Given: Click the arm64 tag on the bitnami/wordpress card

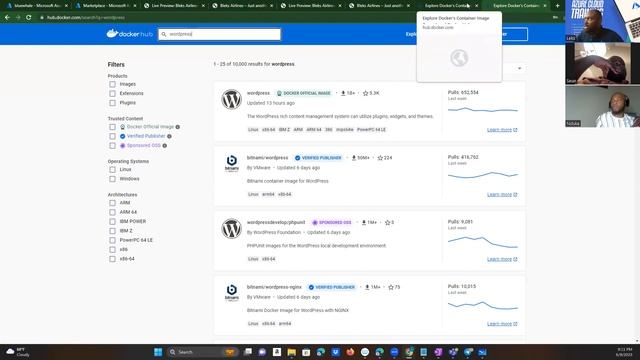Looking at the screenshot, I should 268,195.
